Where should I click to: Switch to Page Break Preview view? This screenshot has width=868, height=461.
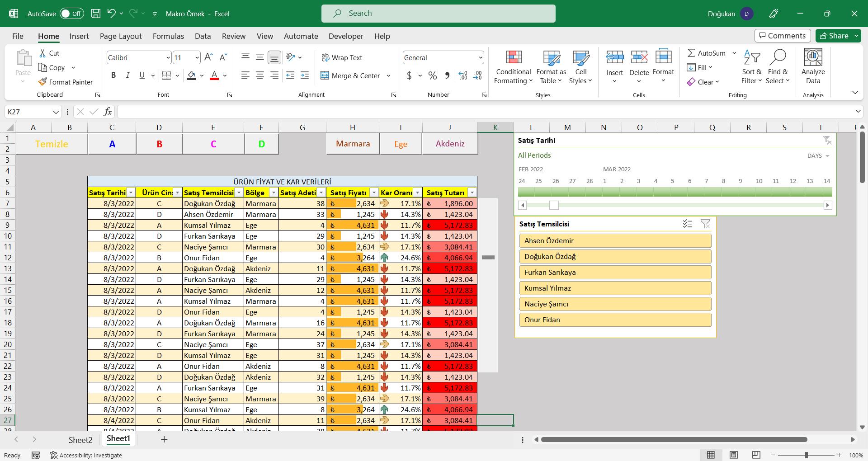(x=756, y=455)
